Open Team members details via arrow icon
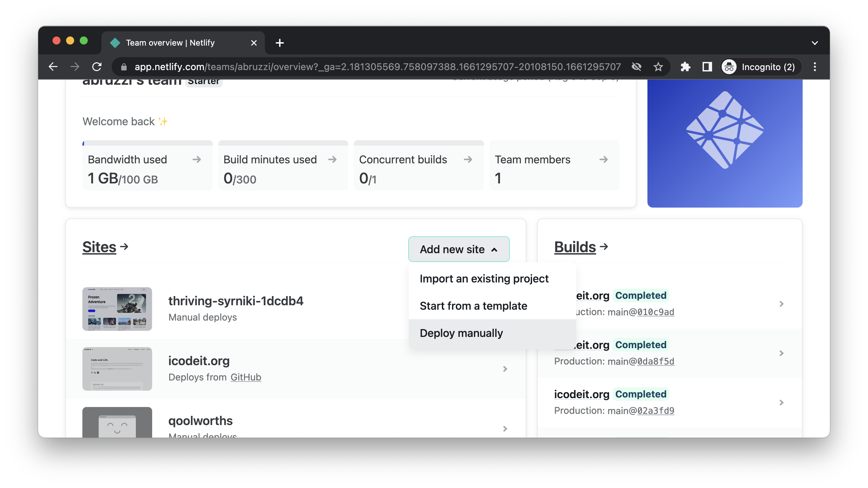Viewport: 868px width, 488px height. [x=604, y=159]
